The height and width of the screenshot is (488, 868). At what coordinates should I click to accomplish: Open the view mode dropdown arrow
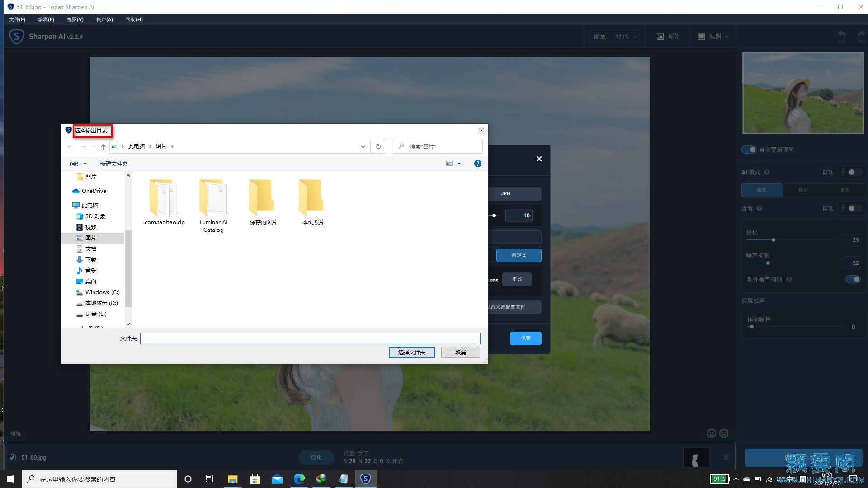coord(459,164)
